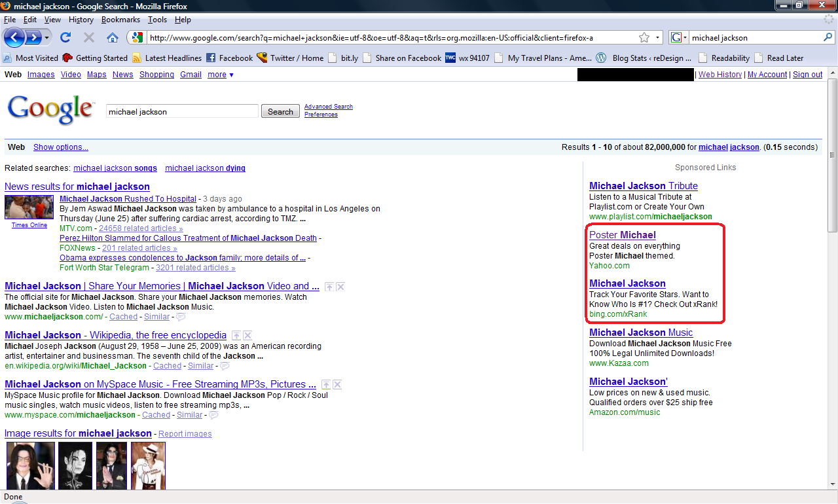Open the History menu in menu bar

pyautogui.click(x=81, y=20)
